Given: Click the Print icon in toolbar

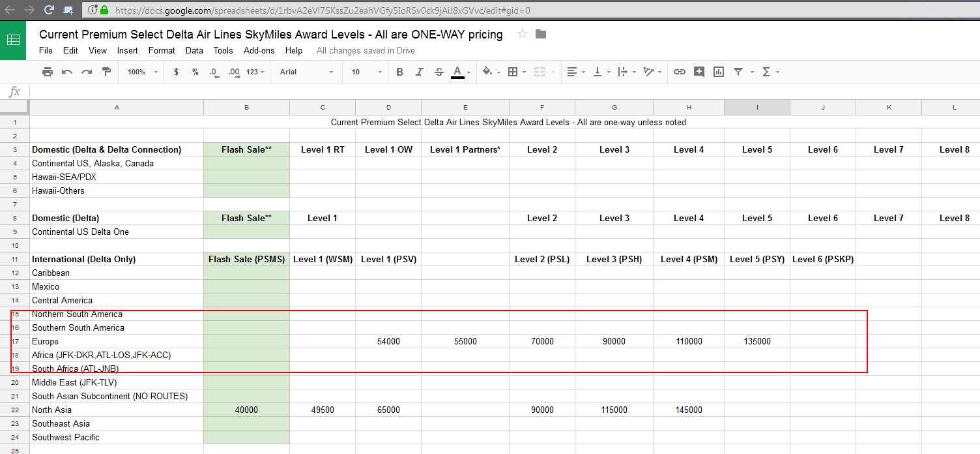Looking at the screenshot, I should [x=48, y=72].
